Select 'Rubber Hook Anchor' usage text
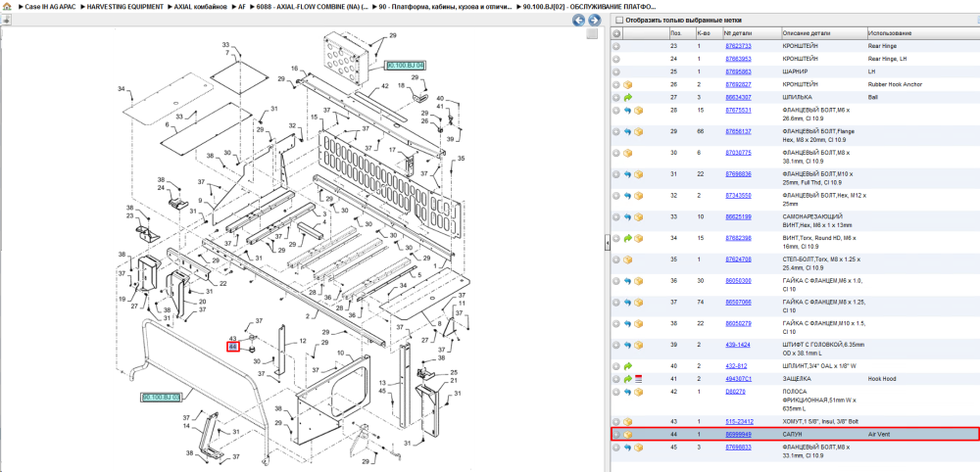The width and height of the screenshot is (980, 472). tap(895, 85)
